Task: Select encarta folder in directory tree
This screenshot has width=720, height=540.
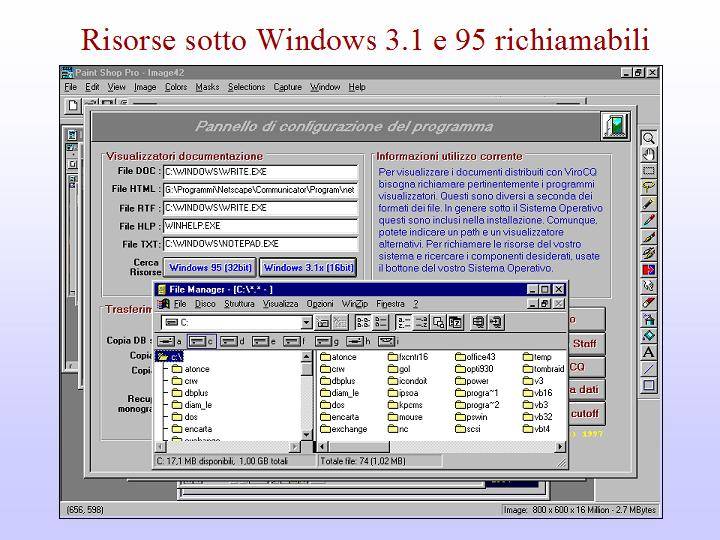Action: pyautogui.click(x=192, y=429)
